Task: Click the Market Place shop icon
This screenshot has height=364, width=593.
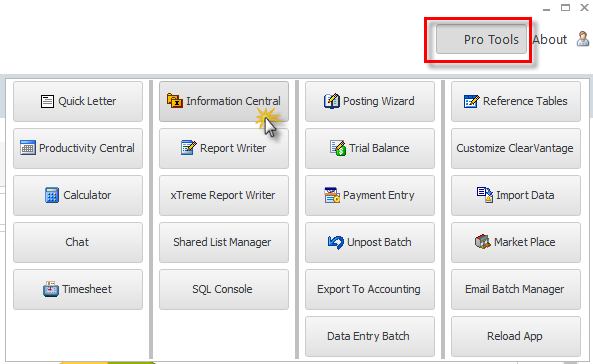Action: tap(483, 242)
